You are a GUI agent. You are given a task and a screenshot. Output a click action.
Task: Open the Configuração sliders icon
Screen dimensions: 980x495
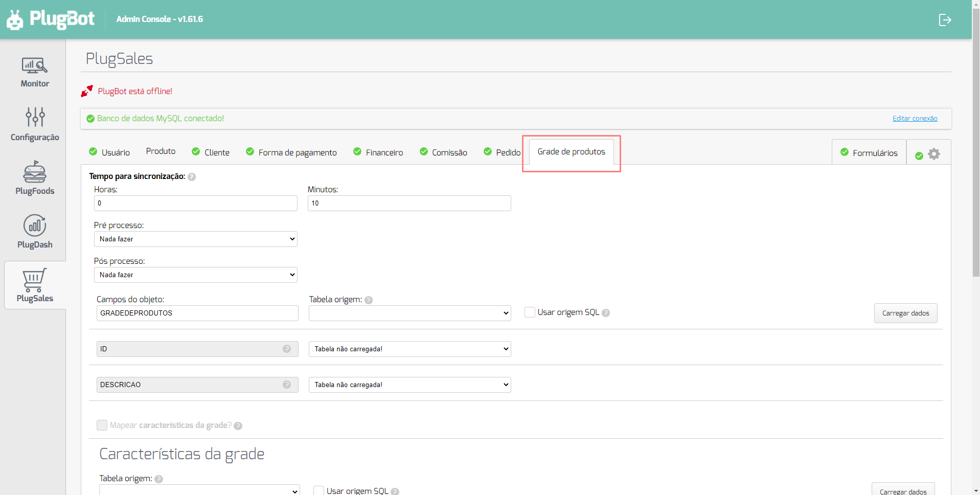click(35, 117)
